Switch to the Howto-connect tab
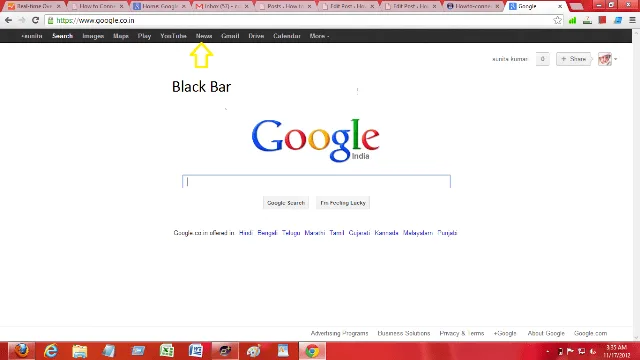 point(473,7)
